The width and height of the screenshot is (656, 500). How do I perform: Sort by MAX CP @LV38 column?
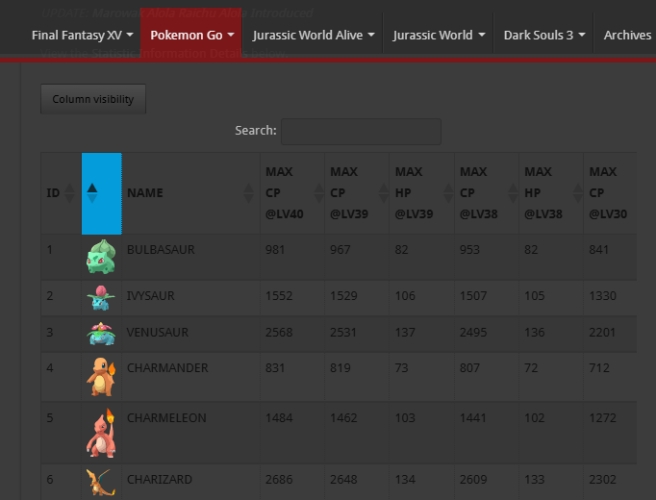tap(487, 193)
